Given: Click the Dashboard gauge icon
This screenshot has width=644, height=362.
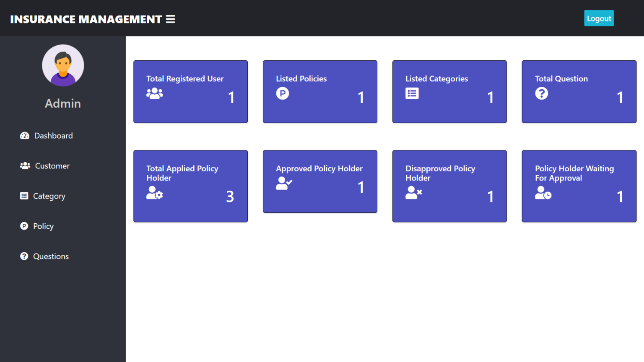Looking at the screenshot, I should click(x=25, y=136).
